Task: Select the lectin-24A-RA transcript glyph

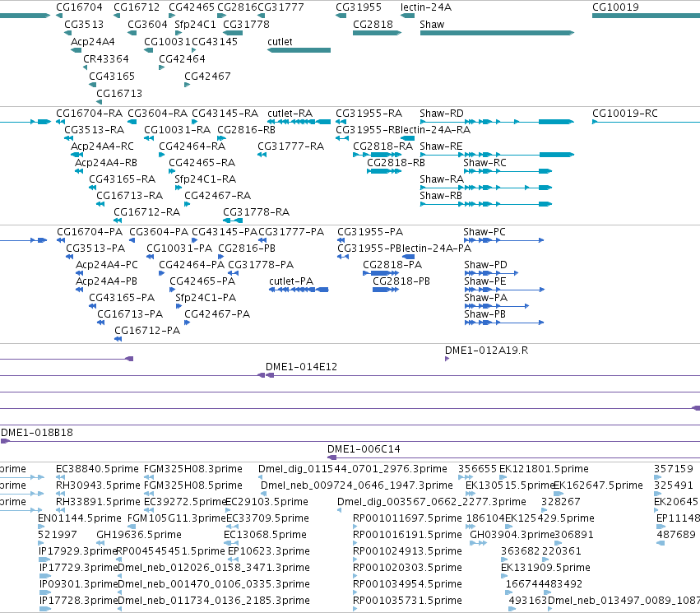Action: point(408,138)
